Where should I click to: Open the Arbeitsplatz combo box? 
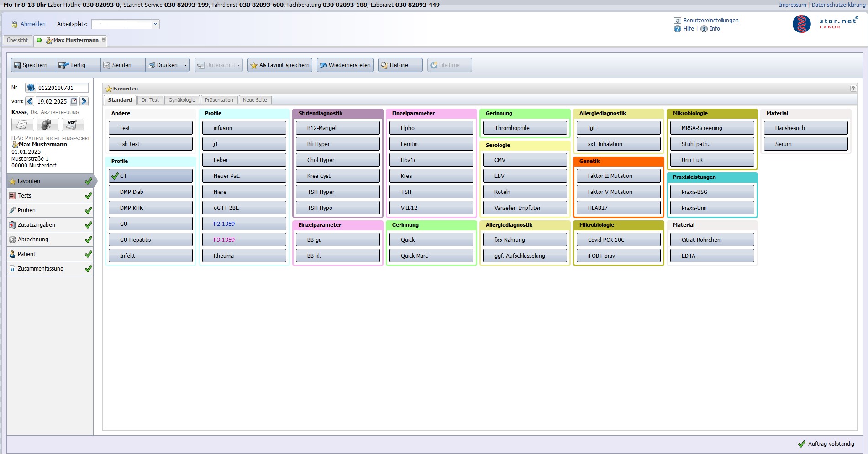pos(156,24)
